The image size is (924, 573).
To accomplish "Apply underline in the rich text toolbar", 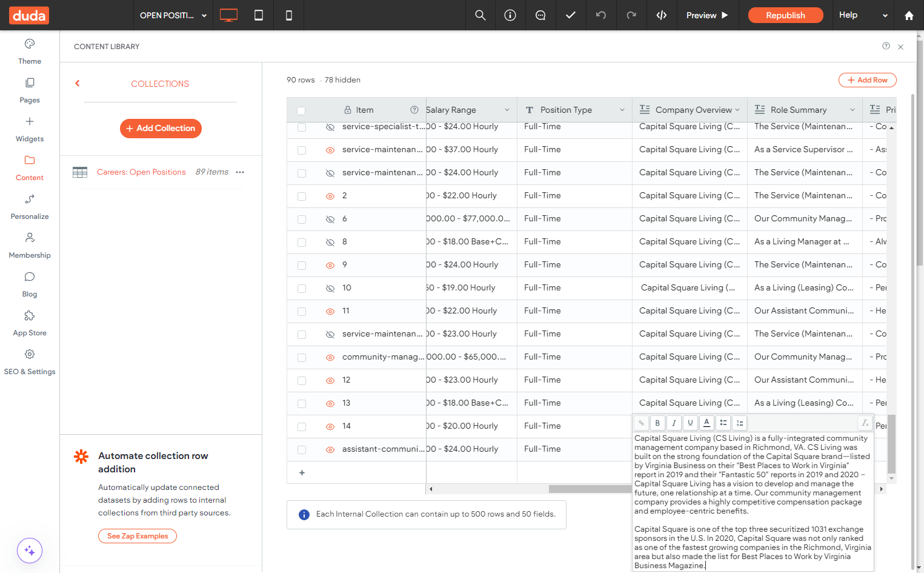I will [690, 423].
